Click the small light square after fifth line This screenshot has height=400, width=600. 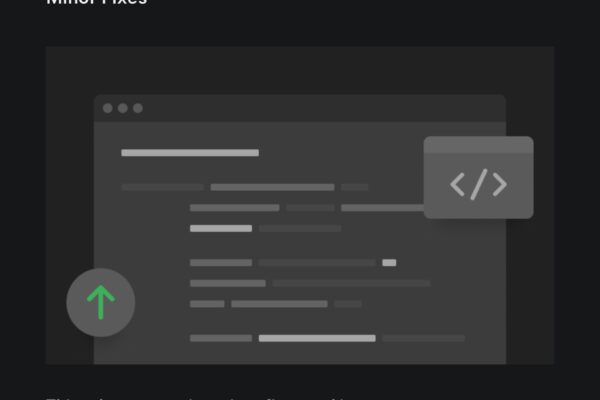coord(389,263)
